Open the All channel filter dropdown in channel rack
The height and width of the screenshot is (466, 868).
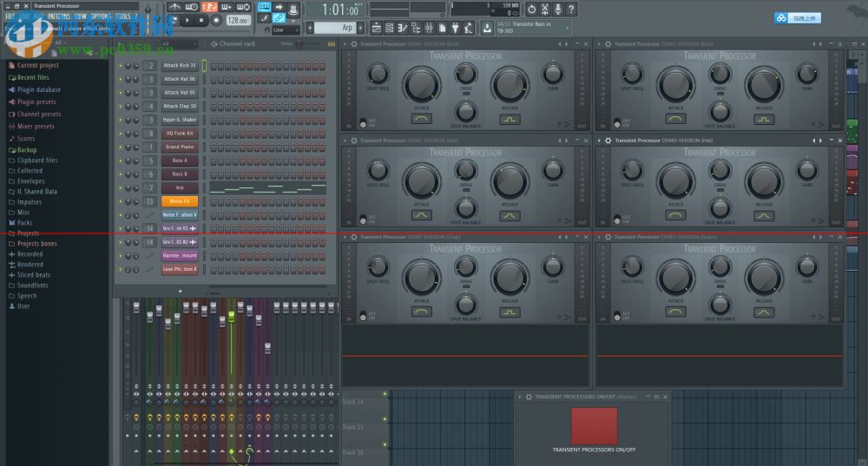(x=179, y=43)
